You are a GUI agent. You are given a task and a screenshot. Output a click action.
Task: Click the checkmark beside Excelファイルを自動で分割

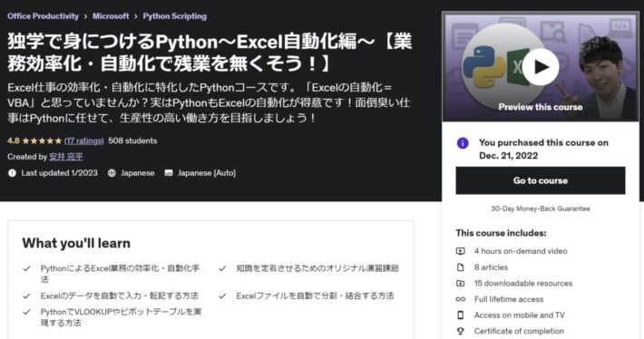222,295
